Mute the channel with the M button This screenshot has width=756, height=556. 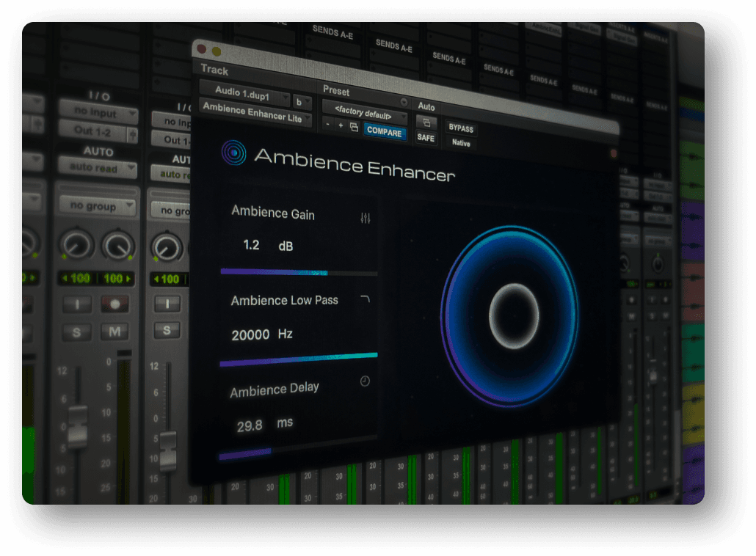pos(115,332)
